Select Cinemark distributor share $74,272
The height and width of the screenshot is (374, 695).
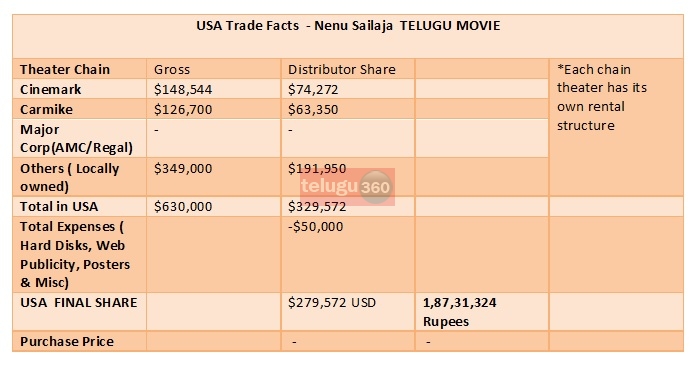coord(313,90)
